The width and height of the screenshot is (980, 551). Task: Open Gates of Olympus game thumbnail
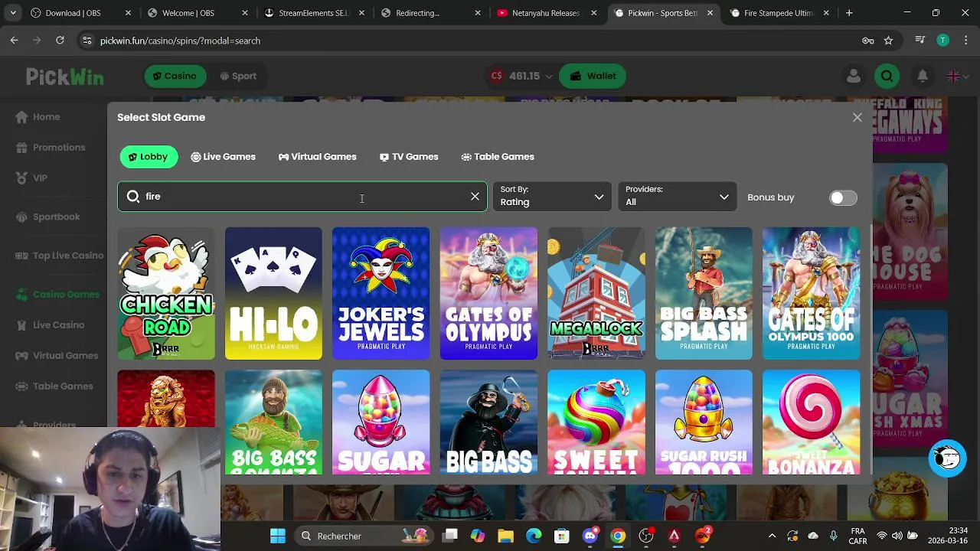coord(488,293)
